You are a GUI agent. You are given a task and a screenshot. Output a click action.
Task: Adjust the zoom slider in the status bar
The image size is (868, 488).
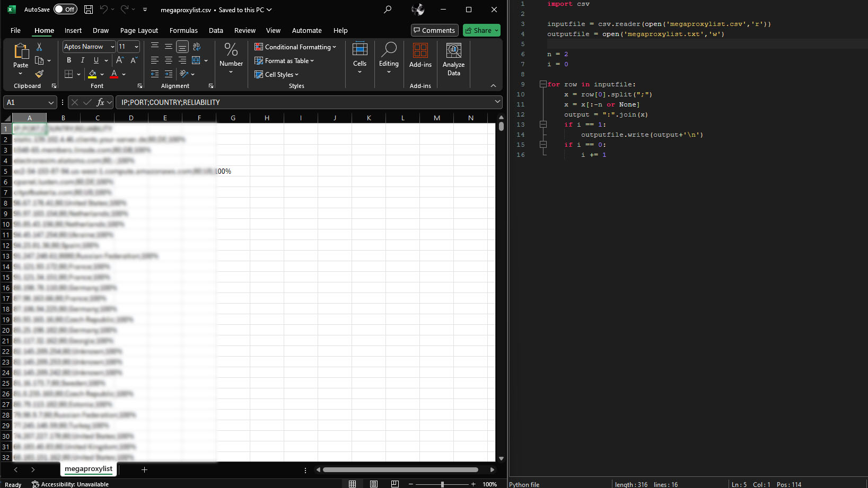442,484
